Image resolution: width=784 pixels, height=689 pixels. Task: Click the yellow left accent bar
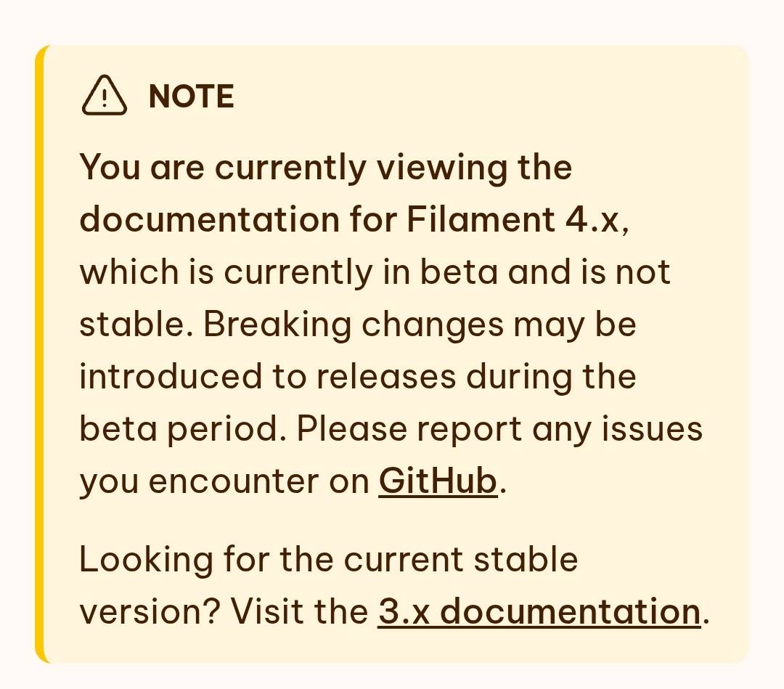41,354
